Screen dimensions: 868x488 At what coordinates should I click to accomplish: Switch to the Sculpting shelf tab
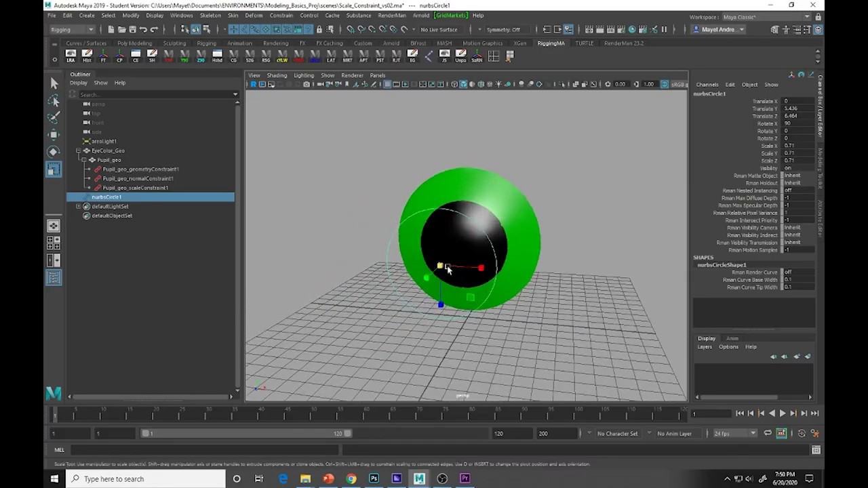coord(174,43)
